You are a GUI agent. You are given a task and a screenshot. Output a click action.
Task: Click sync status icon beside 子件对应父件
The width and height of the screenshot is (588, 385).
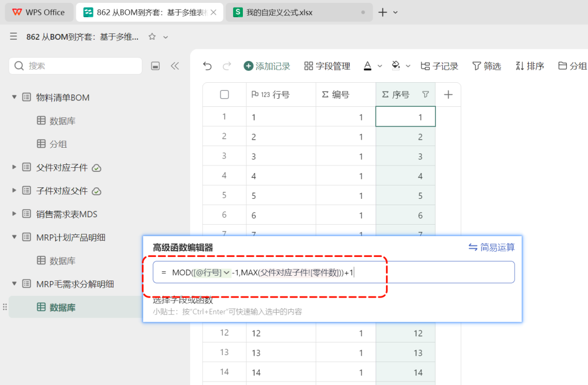tap(96, 191)
